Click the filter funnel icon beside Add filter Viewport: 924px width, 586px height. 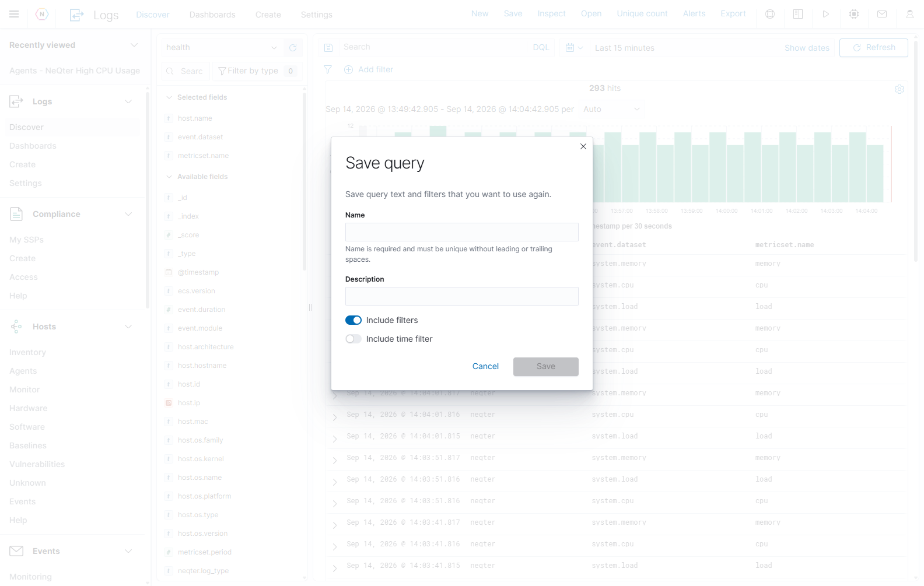click(328, 69)
